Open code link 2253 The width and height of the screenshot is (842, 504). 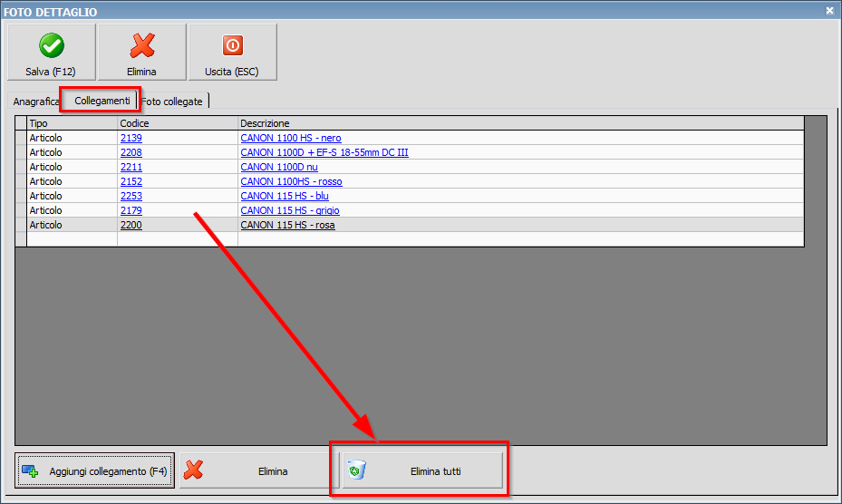coord(131,196)
